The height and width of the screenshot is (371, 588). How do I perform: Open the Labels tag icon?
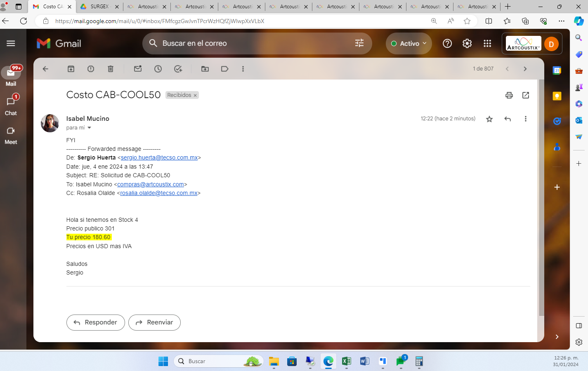coord(225,69)
